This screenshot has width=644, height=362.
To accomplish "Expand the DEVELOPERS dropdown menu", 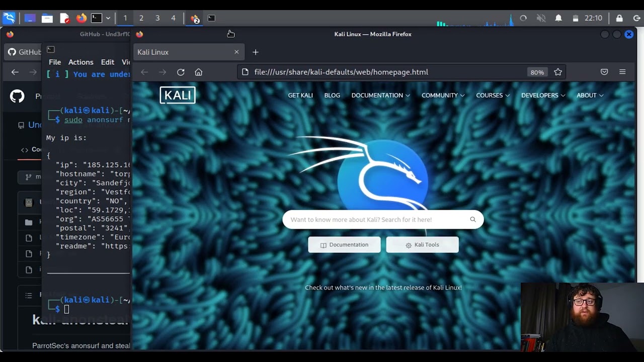I will [x=543, y=95].
